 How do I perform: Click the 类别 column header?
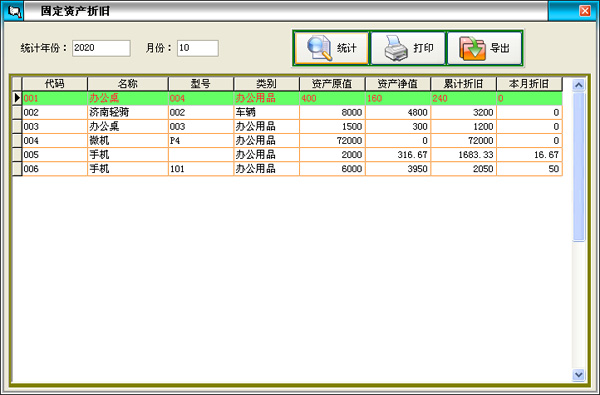[267, 84]
